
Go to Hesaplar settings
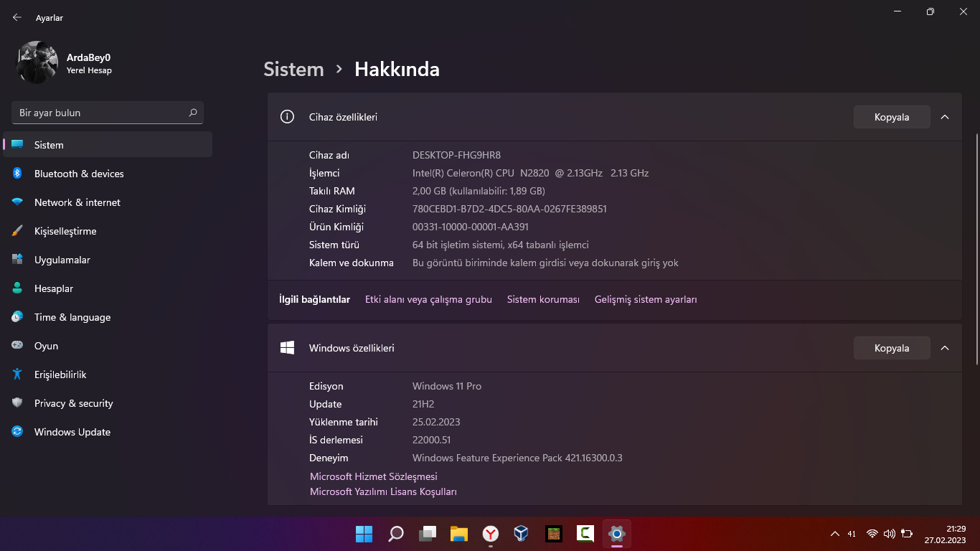point(108,288)
